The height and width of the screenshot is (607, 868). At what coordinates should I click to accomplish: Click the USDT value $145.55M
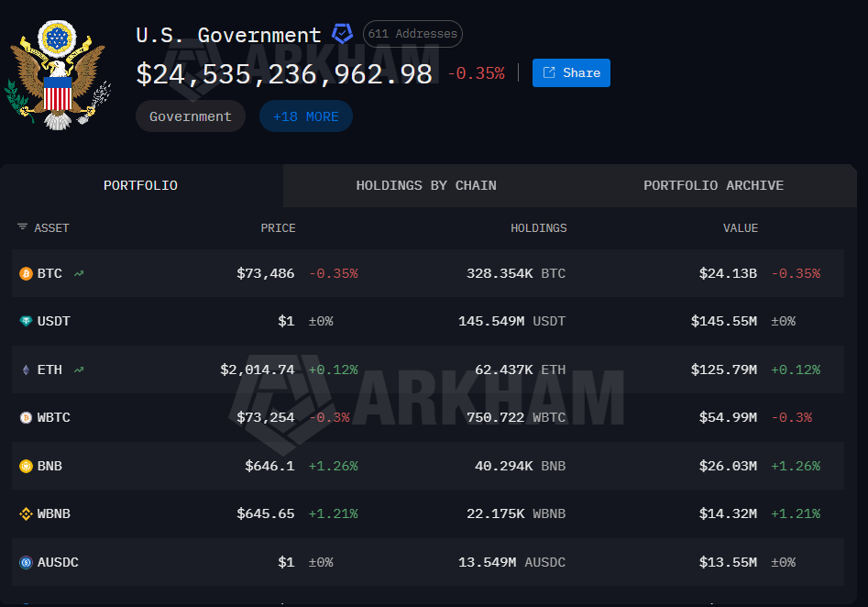coord(724,321)
